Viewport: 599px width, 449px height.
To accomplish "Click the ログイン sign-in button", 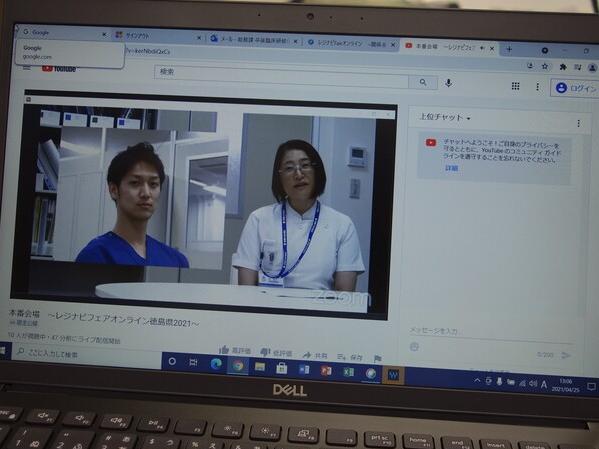I will pos(575,88).
